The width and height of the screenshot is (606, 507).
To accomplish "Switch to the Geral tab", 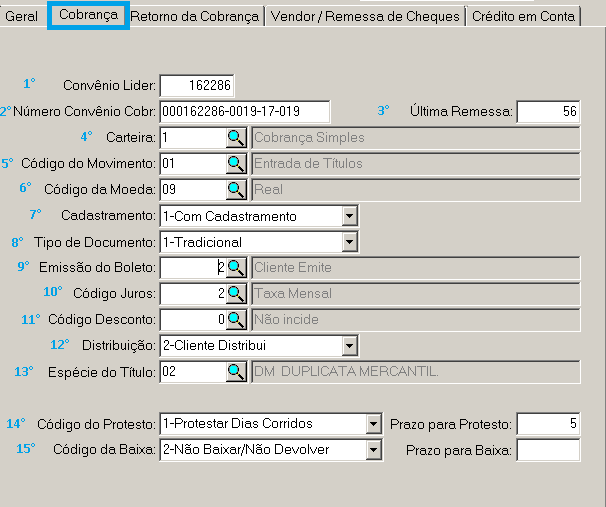I will tap(22, 16).
